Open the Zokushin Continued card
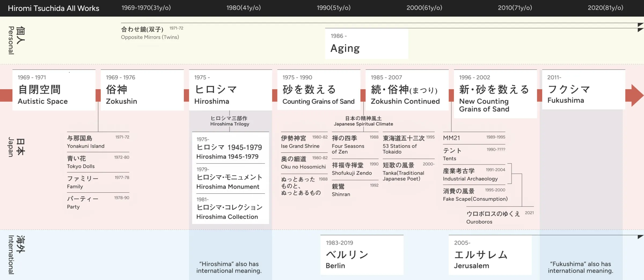This screenshot has height=280, width=644. click(407, 90)
